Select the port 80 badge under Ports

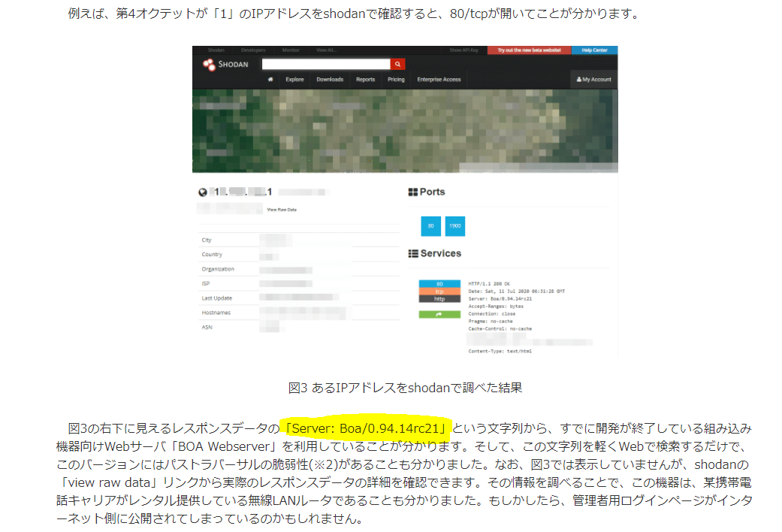tap(431, 224)
